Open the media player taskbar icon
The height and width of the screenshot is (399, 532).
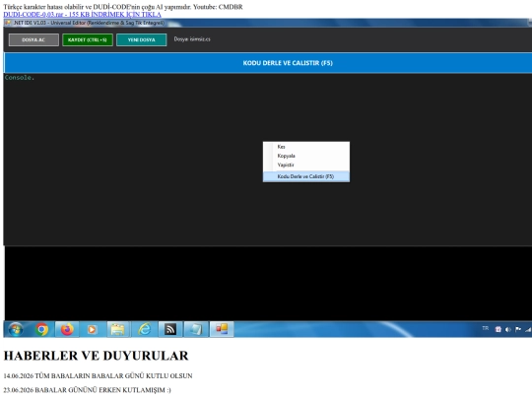pyautogui.click(x=92, y=329)
